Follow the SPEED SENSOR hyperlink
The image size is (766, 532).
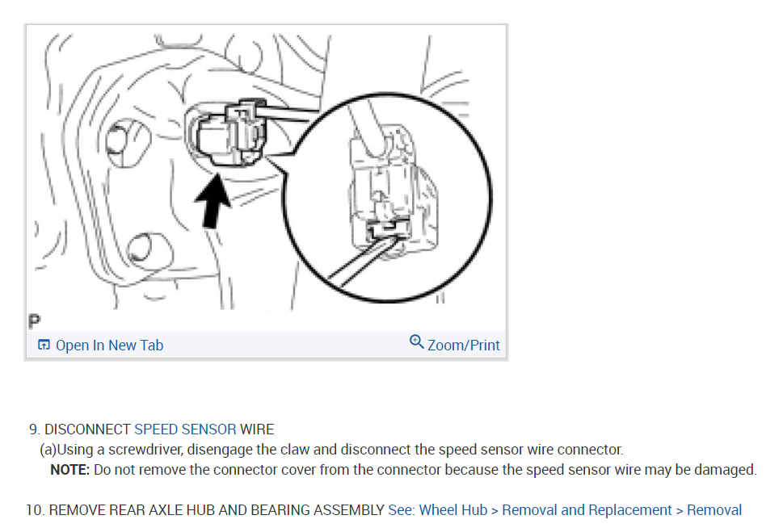tap(185, 429)
